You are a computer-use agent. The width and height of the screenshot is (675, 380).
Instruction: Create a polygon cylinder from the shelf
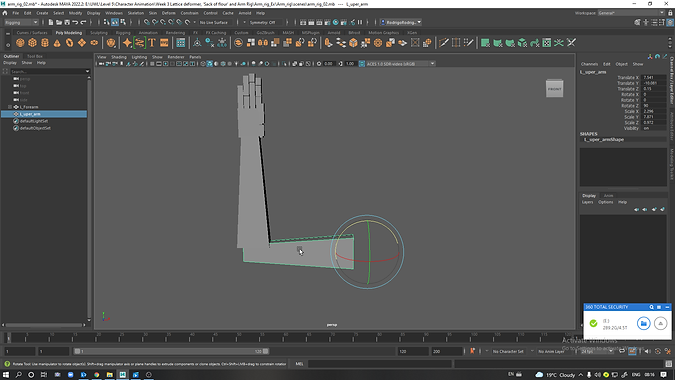pyautogui.click(x=45, y=43)
